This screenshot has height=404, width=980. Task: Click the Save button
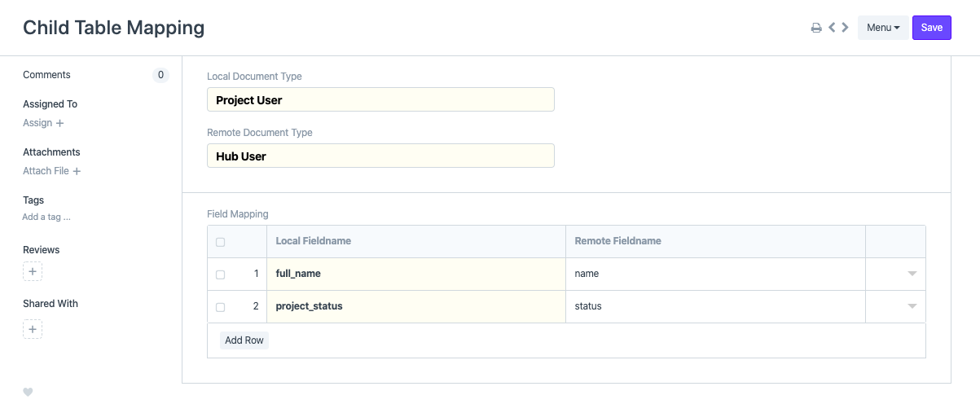(x=931, y=28)
